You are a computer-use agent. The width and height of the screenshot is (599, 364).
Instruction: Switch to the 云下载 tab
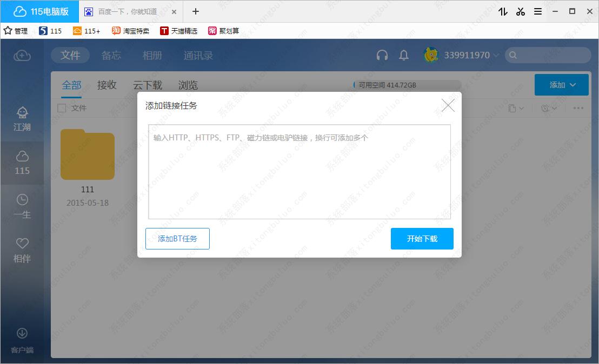147,85
